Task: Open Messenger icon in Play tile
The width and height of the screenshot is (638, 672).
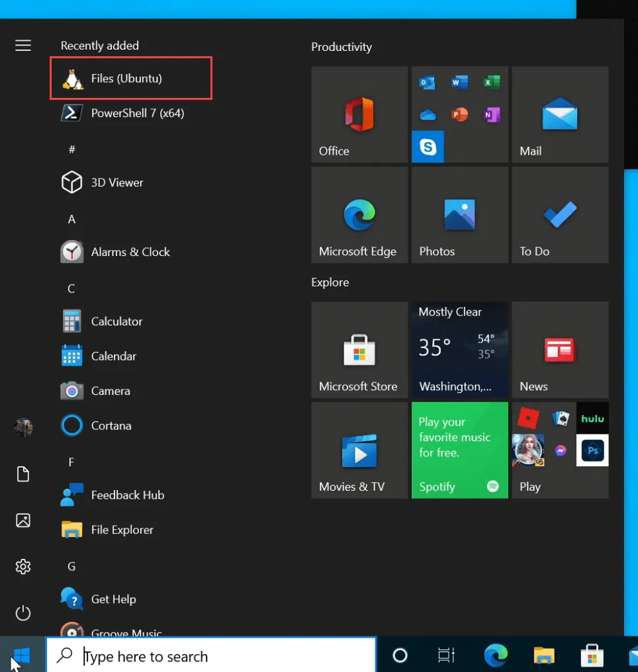Action: click(561, 450)
